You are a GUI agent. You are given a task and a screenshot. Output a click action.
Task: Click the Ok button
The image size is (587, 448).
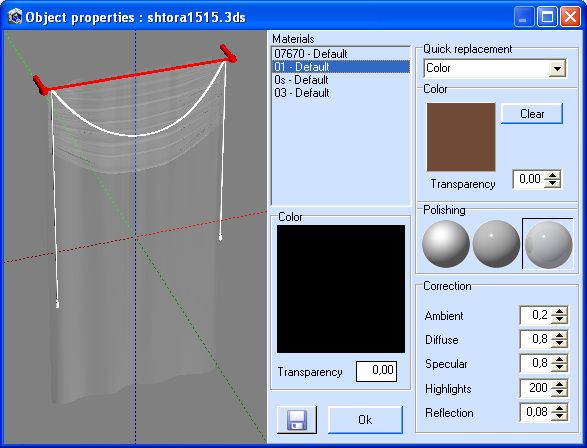[365, 420]
